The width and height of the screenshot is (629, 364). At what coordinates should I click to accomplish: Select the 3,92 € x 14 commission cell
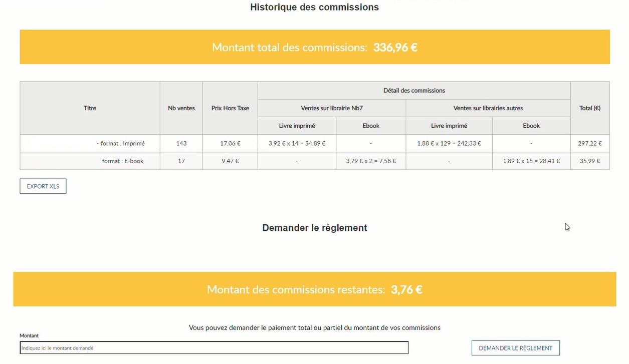click(x=297, y=144)
